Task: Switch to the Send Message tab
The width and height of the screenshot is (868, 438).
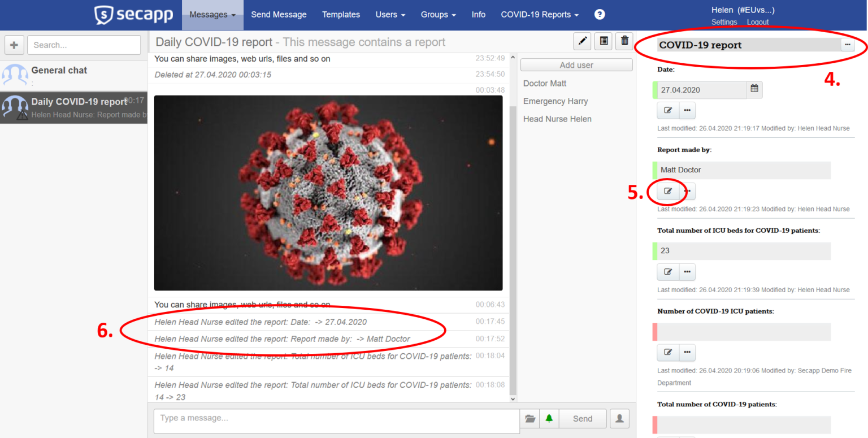Action: point(279,14)
